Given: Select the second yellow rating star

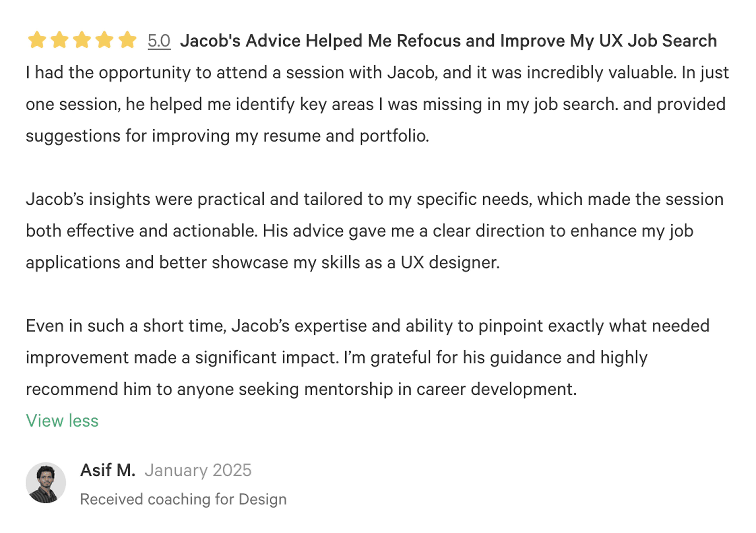Looking at the screenshot, I should pyautogui.click(x=59, y=40).
